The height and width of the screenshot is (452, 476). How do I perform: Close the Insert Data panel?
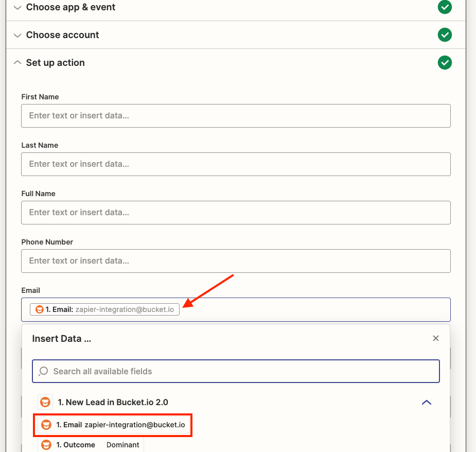(x=436, y=338)
